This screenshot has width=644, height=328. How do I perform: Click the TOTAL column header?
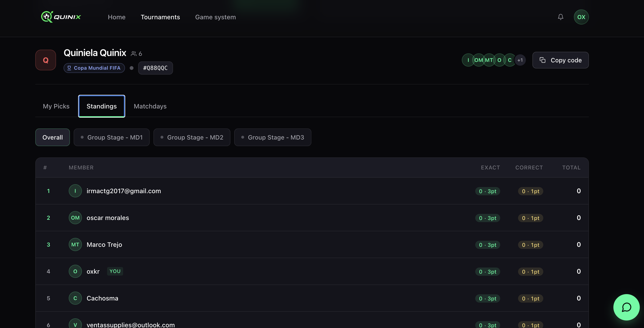point(571,168)
